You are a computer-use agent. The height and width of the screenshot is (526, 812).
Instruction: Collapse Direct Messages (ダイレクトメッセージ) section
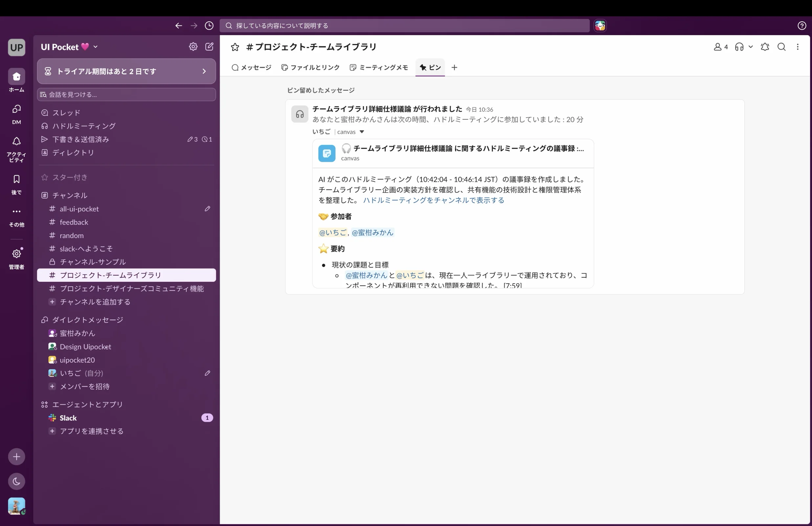(87, 320)
